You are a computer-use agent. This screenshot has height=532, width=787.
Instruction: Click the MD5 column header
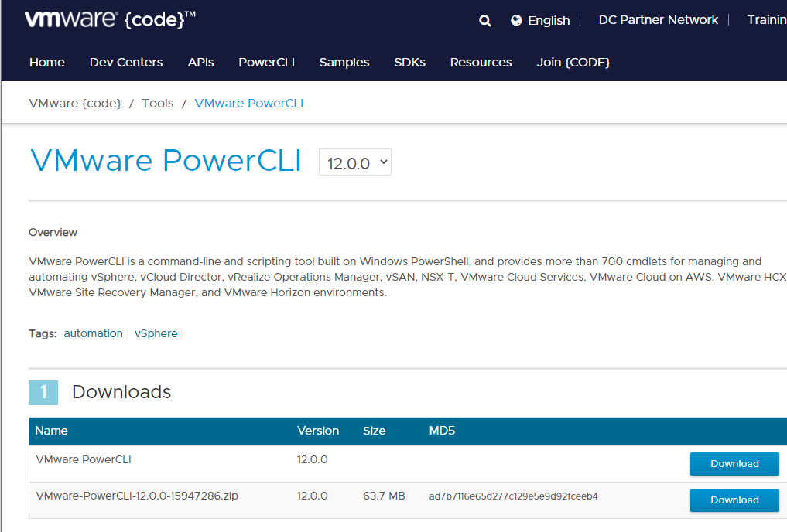click(x=442, y=431)
